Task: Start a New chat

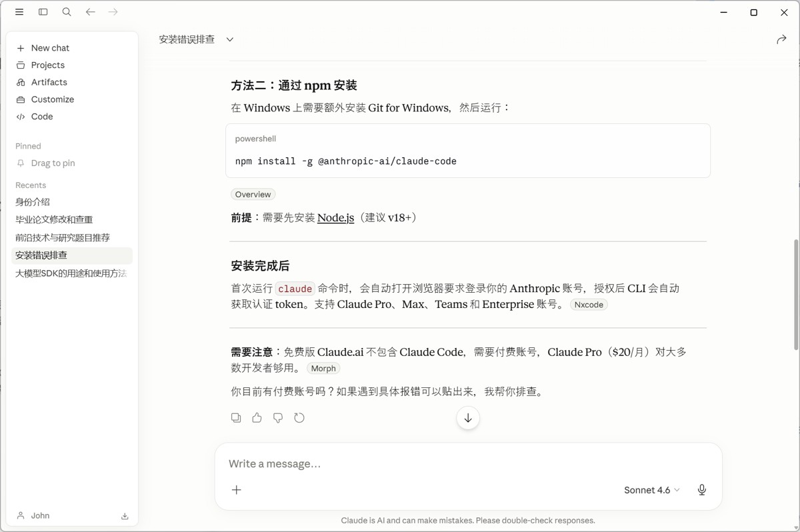Action: pos(72,48)
